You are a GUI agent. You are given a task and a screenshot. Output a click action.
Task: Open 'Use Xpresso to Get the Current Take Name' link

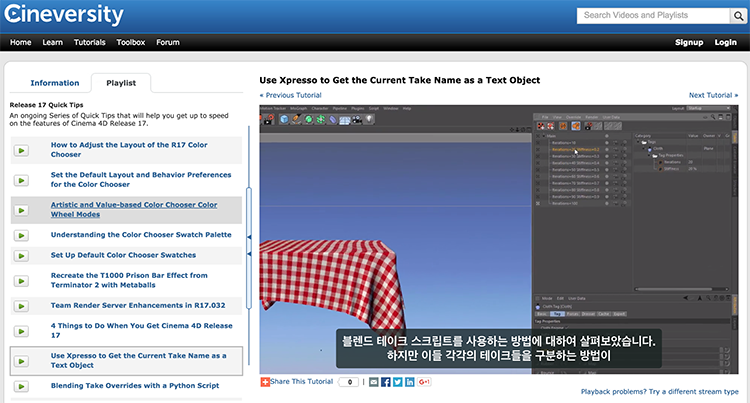(x=139, y=360)
